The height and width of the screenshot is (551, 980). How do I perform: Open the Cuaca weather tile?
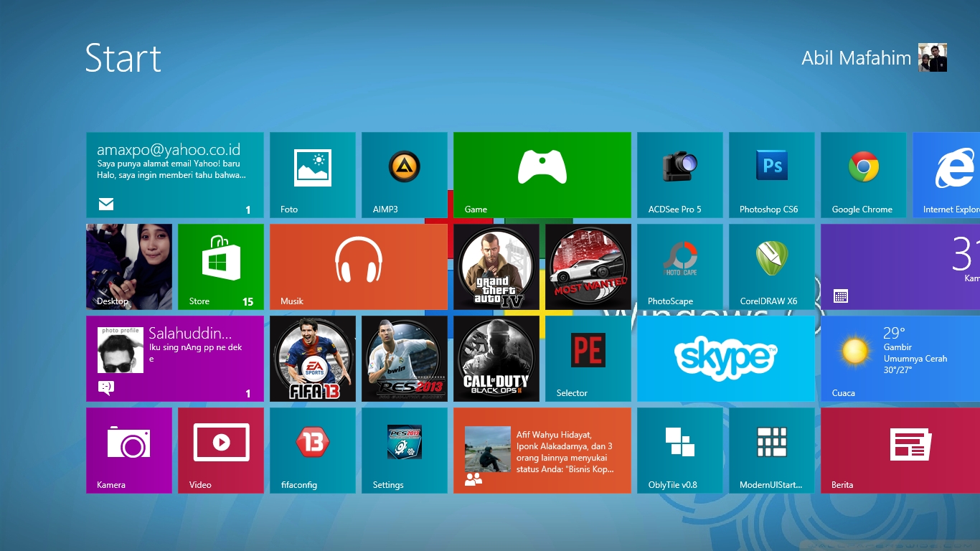click(x=900, y=359)
